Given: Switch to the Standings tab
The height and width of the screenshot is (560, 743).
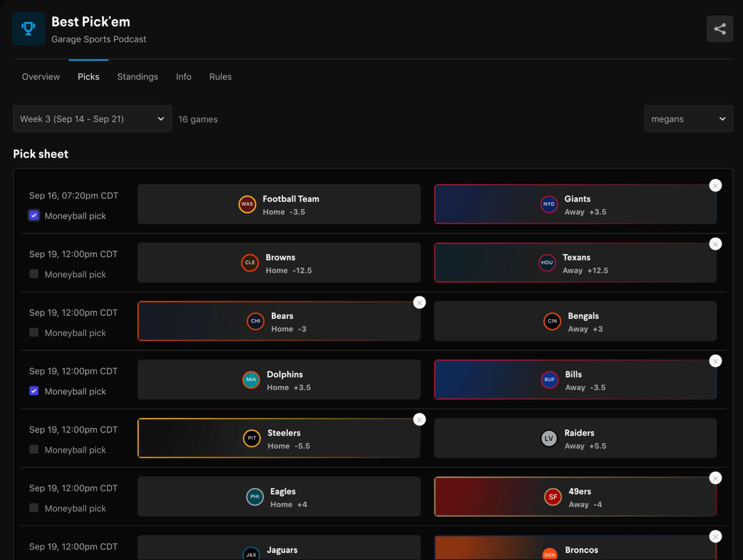Looking at the screenshot, I should pyautogui.click(x=137, y=77).
